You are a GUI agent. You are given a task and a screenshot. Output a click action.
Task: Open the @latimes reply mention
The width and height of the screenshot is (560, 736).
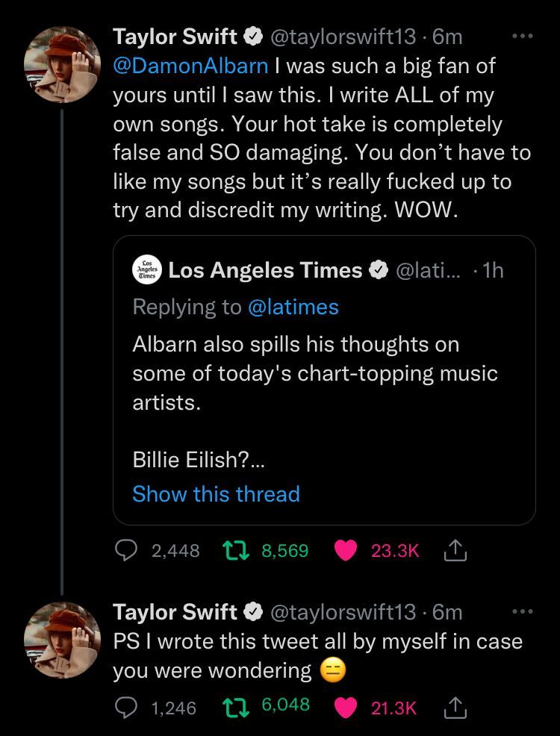tap(293, 307)
